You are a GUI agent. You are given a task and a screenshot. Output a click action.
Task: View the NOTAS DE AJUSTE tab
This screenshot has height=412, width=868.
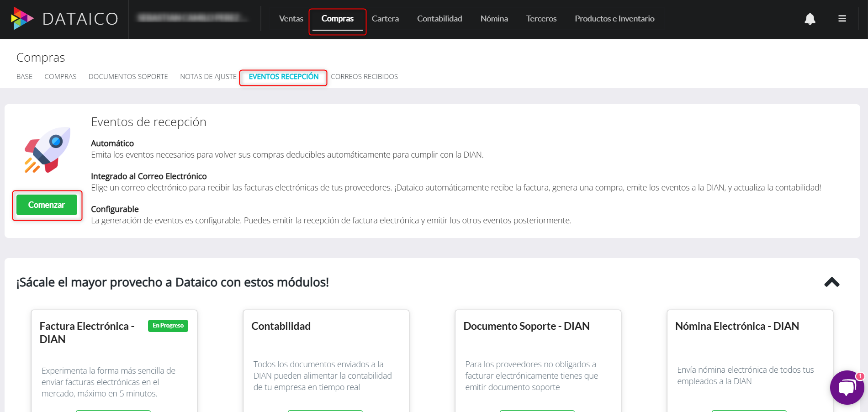[x=208, y=77]
